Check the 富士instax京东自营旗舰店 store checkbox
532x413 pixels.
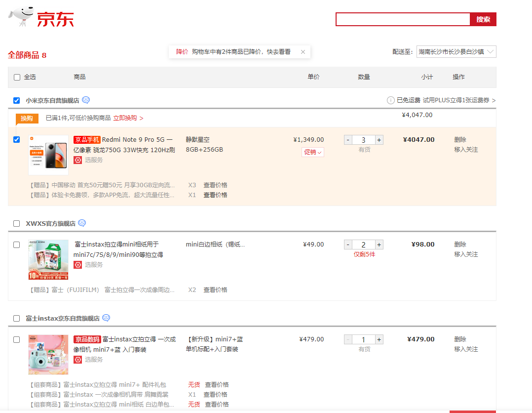click(x=17, y=318)
